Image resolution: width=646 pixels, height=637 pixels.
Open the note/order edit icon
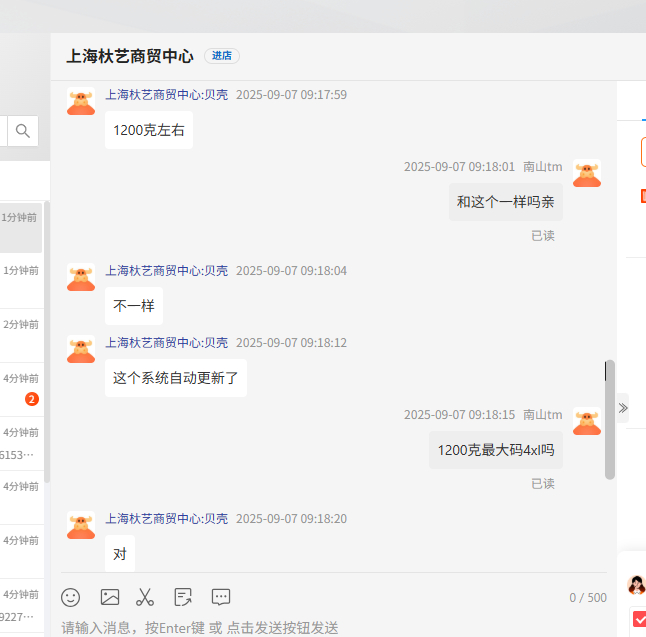click(183, 597)
